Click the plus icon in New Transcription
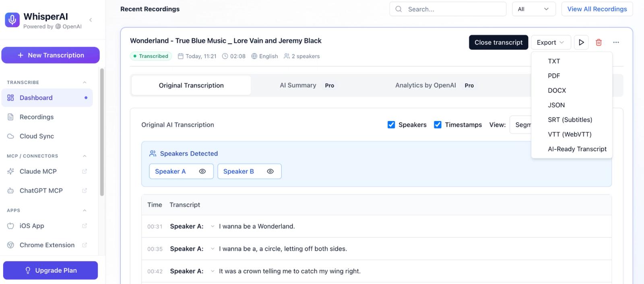The height and width of the screenshot is (284, 644). [21, 55]
